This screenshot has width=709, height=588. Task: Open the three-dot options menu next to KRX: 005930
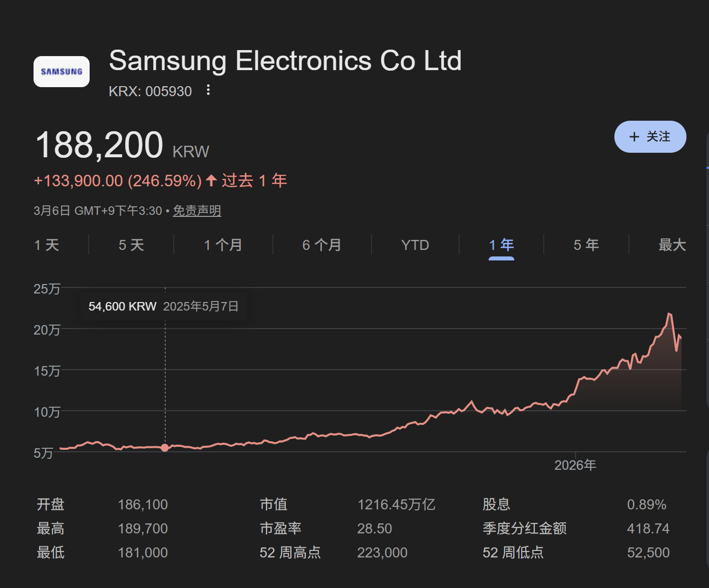click(x=208, y=90)
